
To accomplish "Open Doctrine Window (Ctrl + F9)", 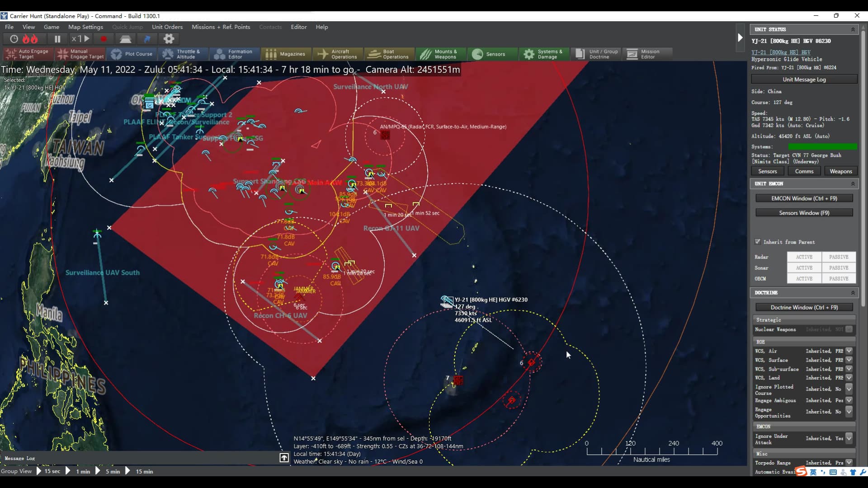I will (804, 307).
